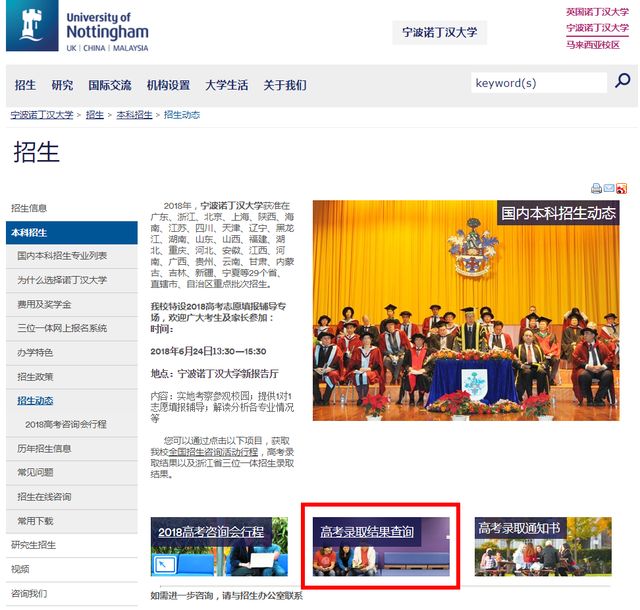Viewport: 640px width, 610px height.
Task: Open 招生政策 in the sidebar
Action: (72, 376)
